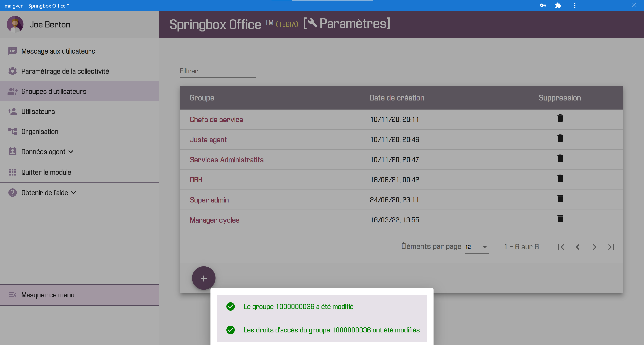644x345 pixels.
Task: Open the Juste agent group
Action: point(208,140)
